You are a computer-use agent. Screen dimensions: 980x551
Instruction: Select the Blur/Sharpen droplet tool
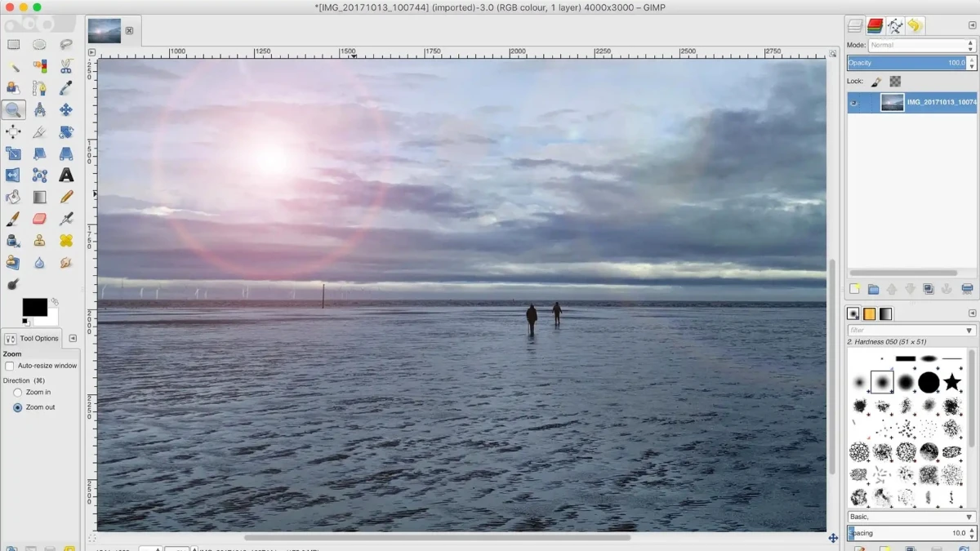pyautogui.click(x=39, y=263)
